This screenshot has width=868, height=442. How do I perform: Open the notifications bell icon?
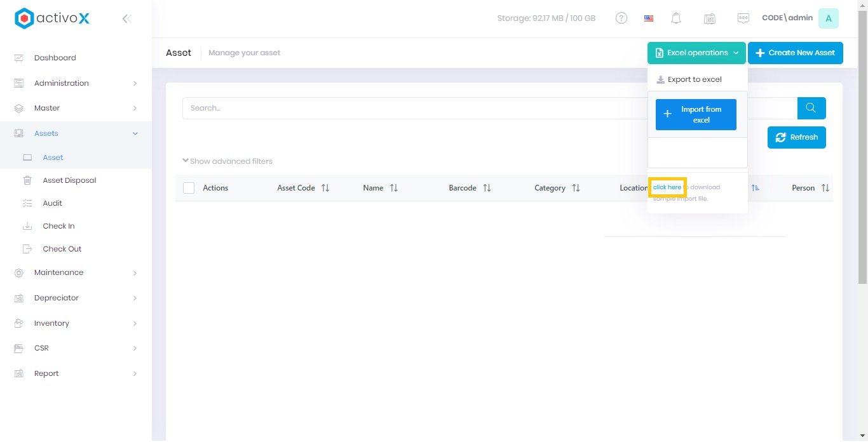(676, 18)
